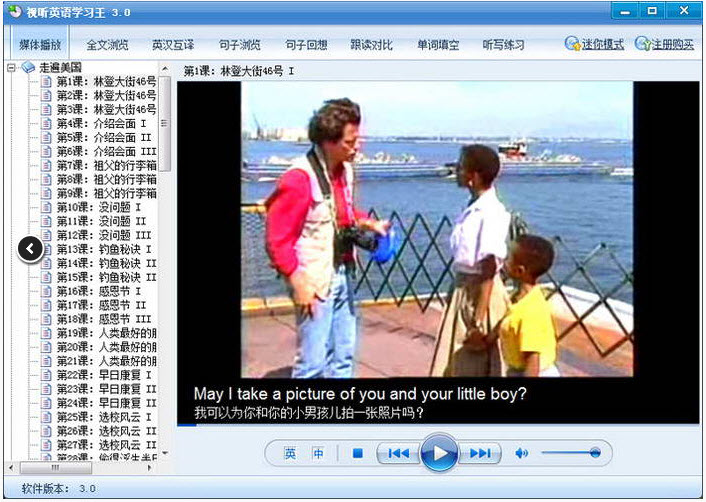
Task: Toggle English subtitles with 英 button
Action: click(290, 454)
